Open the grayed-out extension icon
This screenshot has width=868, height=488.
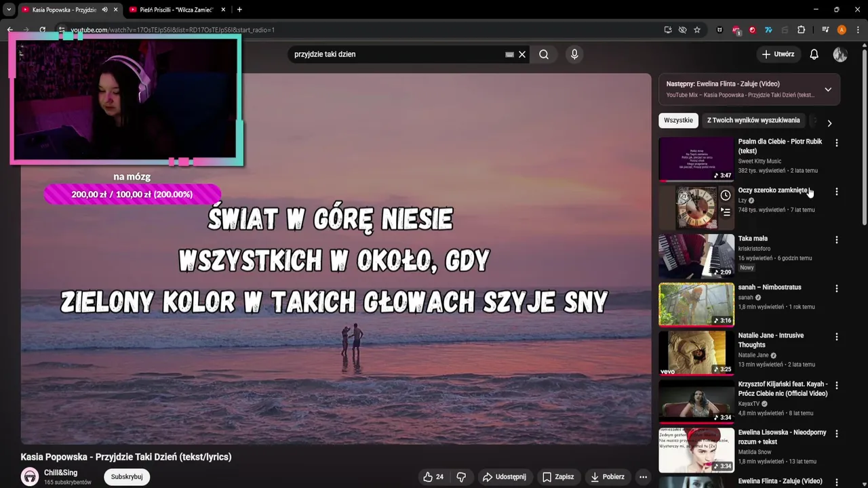(785, 30)
